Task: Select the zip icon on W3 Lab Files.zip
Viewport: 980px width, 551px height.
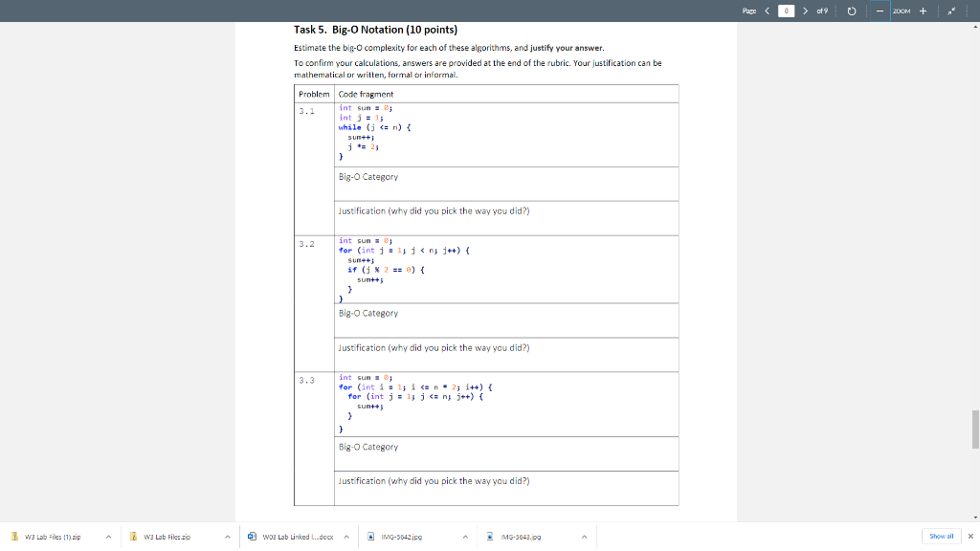Action: click(131, 537)
